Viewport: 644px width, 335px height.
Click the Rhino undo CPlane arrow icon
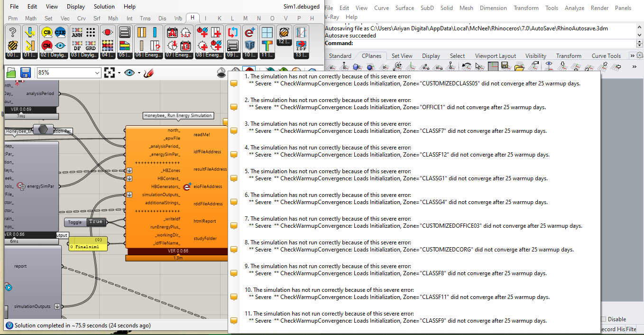click(467, 67)
